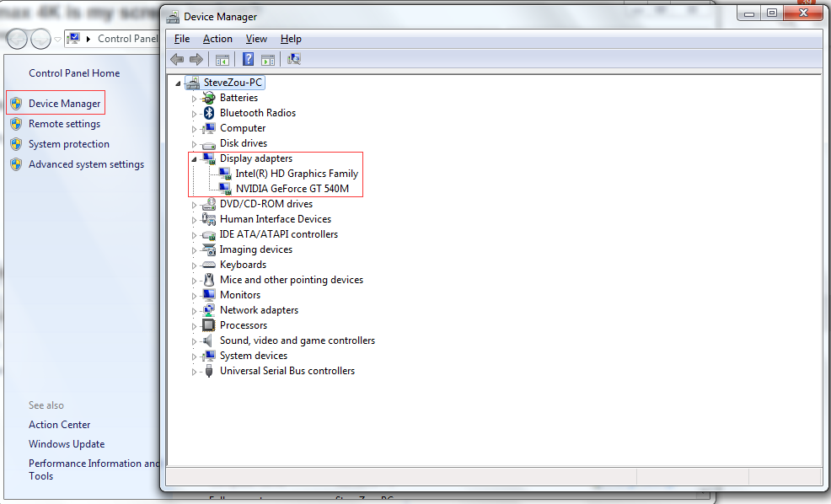Screen dimensions: 831x504
Task: Select the Computer row text
Action: click(x=243, y=128)
